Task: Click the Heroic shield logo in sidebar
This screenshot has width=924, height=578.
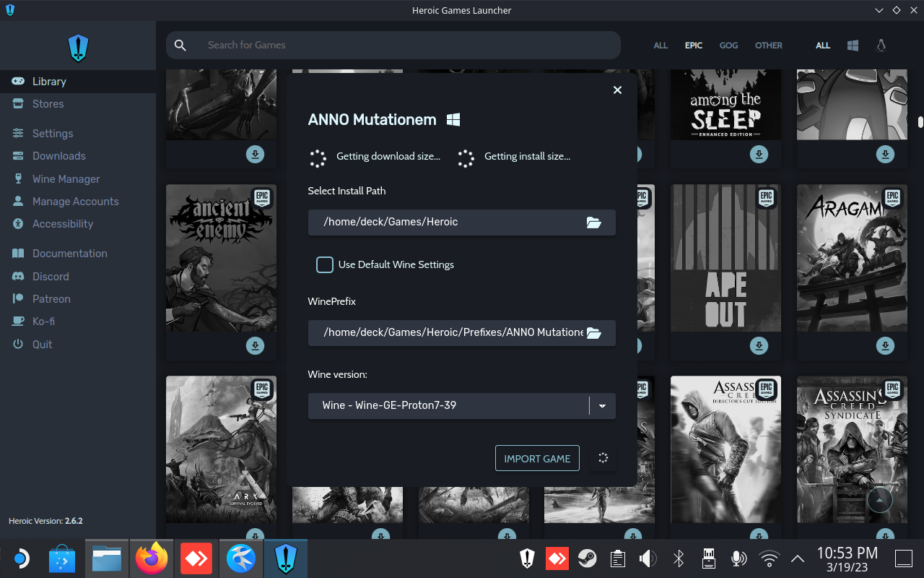Action: 78,48
